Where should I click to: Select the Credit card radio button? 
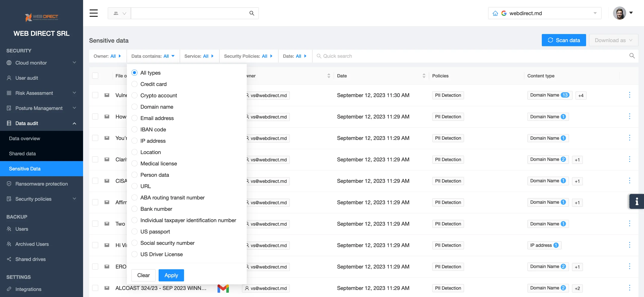pos(134,84)
